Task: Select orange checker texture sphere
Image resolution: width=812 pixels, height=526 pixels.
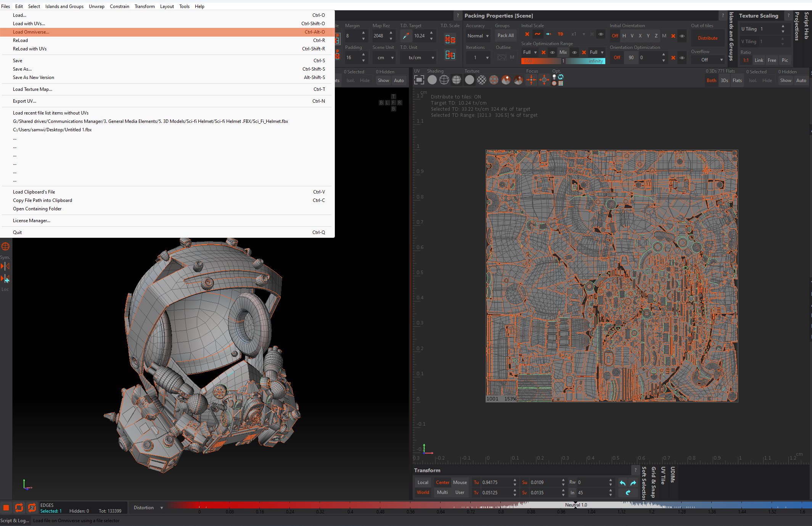Action: pyautogui.click(x=494, y=80)
